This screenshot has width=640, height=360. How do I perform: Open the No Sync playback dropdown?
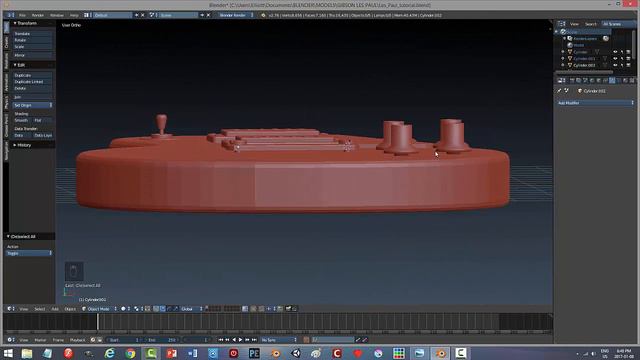tap(278, 340)
